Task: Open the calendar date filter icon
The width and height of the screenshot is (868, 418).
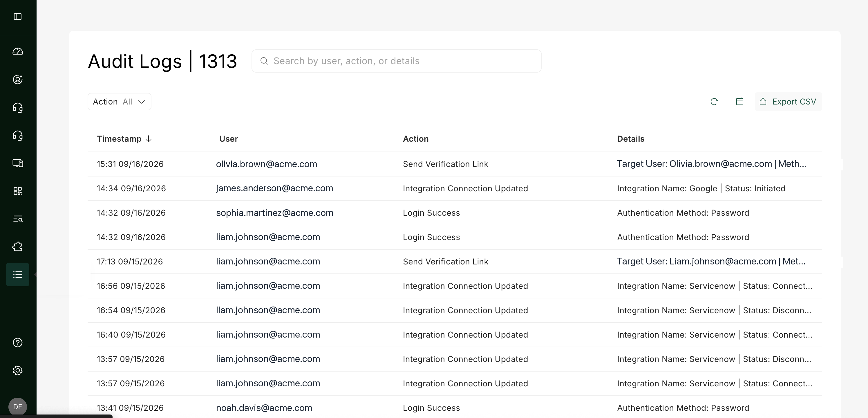Action: pos(739,102)
